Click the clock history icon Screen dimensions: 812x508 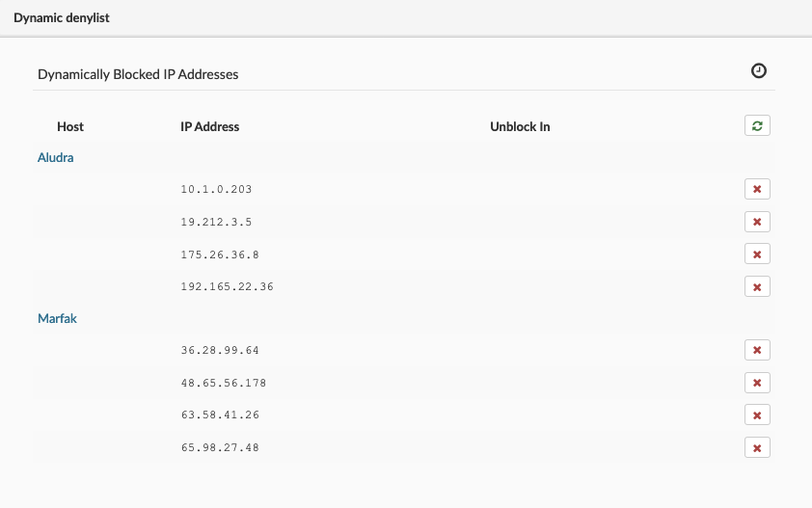(x=758, y=71)
